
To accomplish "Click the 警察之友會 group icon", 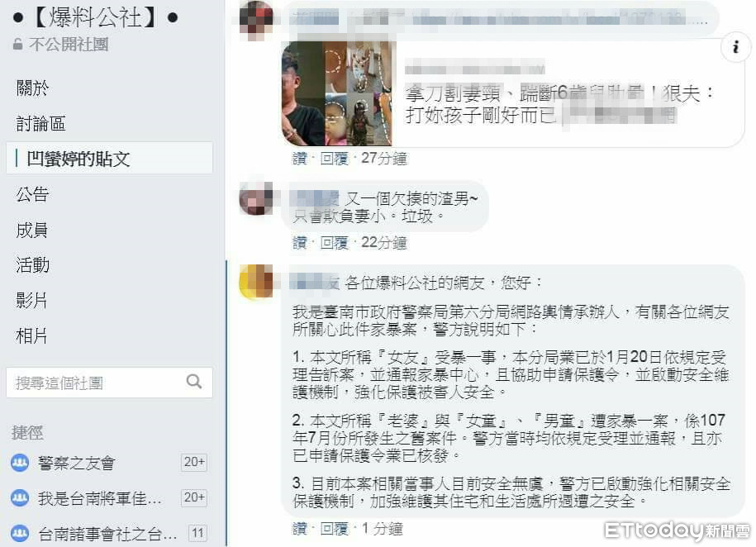I will coord(20,463).
